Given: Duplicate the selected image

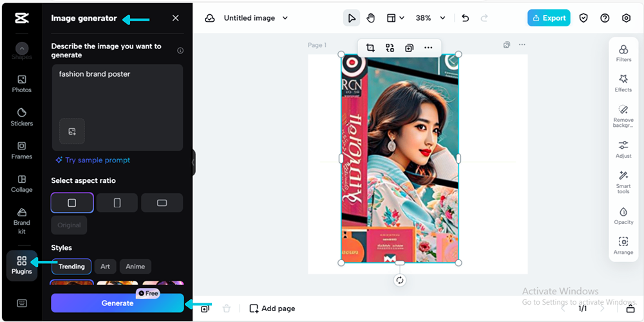Looking at the screenshot, I should (x=409, y=48).
